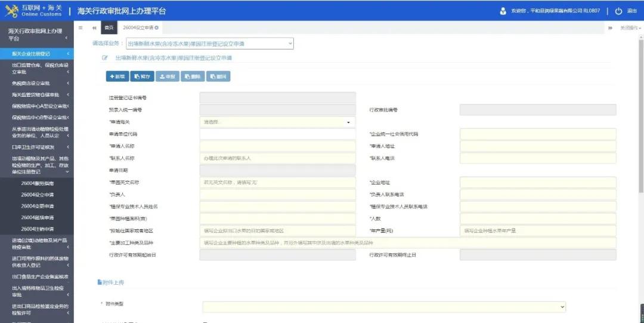Select 26004变更申请 in the sidebar

coord(37,206)
